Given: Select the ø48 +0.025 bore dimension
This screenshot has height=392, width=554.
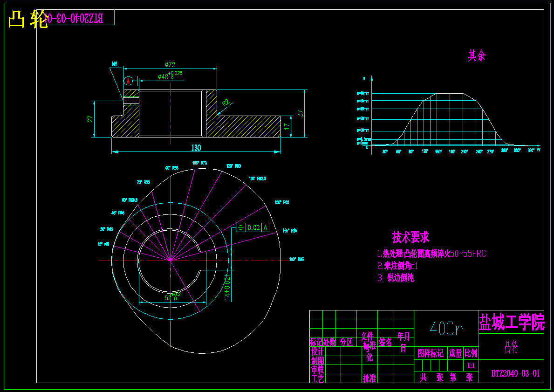Looking at the screenshot, I should [x=170, y=76].
